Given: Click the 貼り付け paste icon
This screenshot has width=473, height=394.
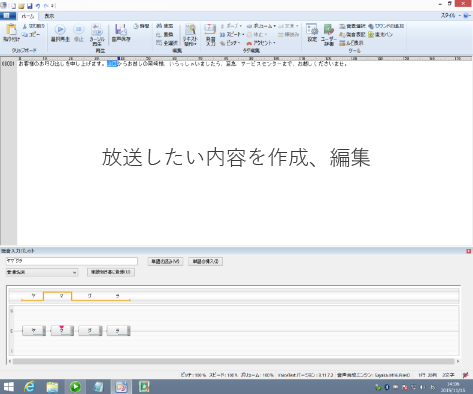Looking at the screenshot, I should (11, 33).
